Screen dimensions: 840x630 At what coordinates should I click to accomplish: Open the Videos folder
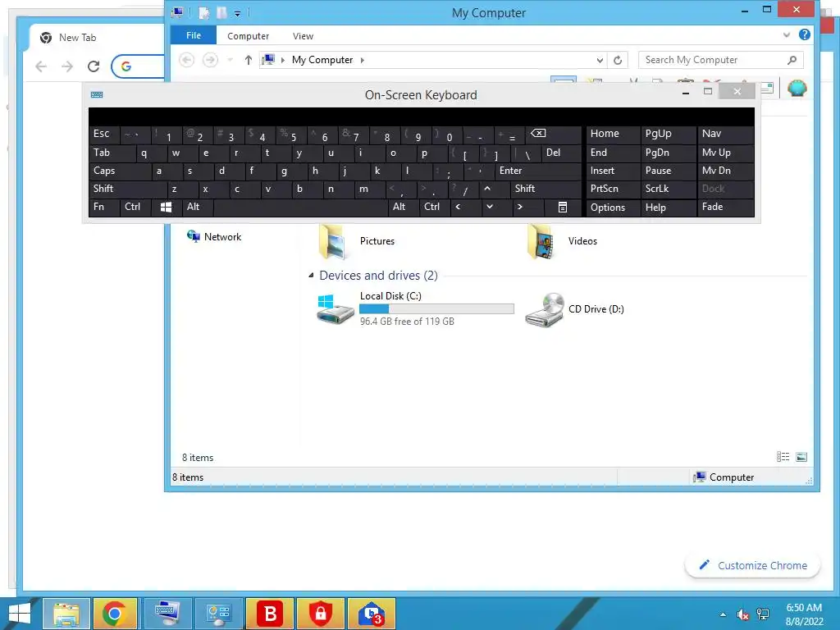563,241
